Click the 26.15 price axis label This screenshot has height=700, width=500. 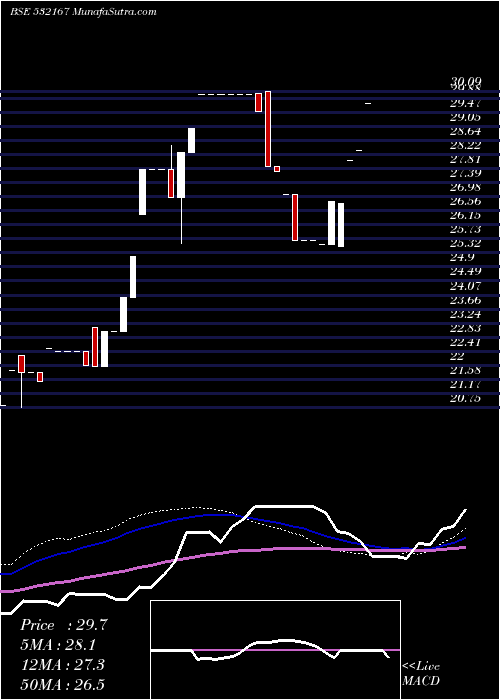pos(466,215)
